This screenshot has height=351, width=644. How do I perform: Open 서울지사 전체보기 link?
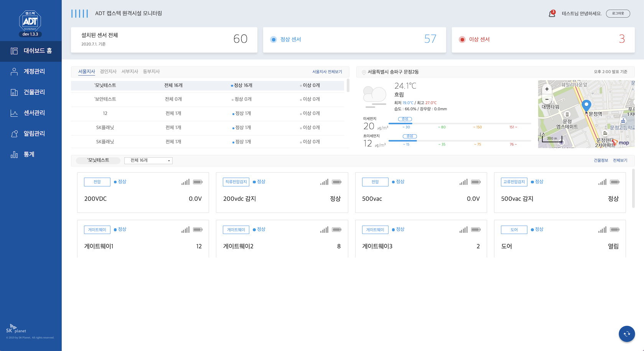pyautogui.click(x=327, y=72)
